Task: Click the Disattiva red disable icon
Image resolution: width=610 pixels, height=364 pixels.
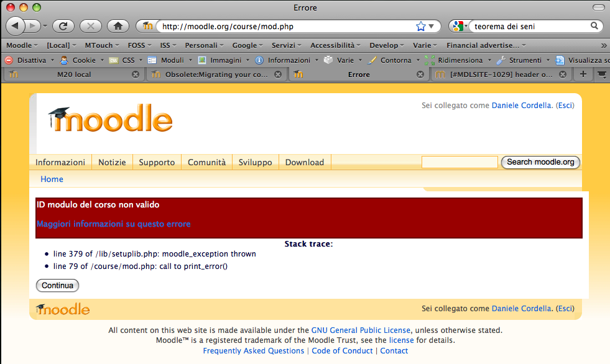Action: pyautogui.click(x=9, y=60)
